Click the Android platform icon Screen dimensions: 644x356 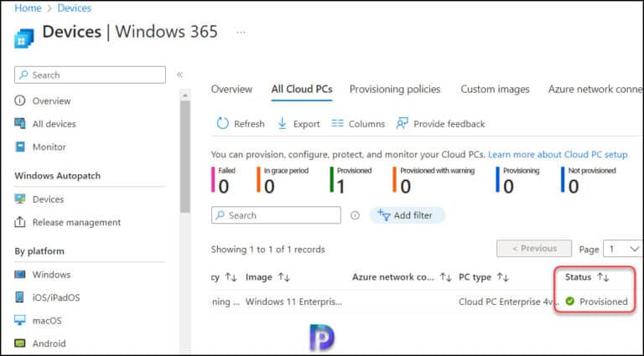click(x=20, y=343)
